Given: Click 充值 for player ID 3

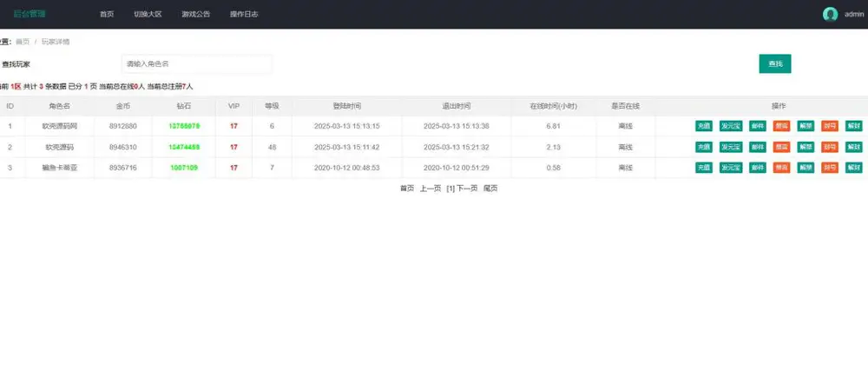Looking at the screenshot, I should 704,168.
